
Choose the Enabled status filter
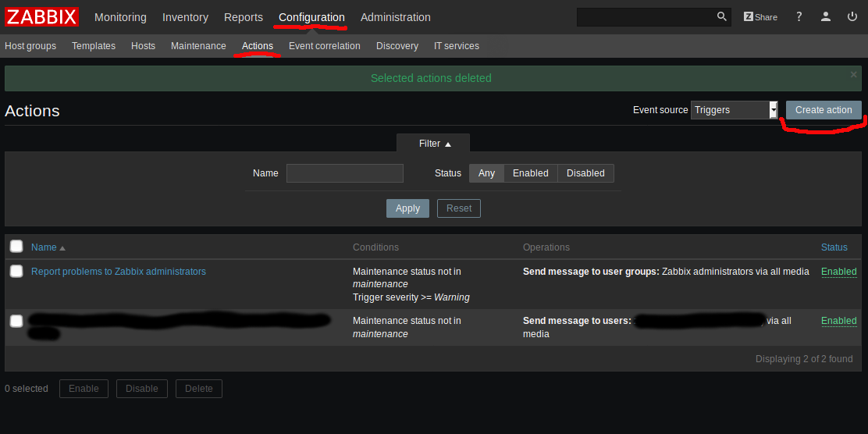[530, 173]
